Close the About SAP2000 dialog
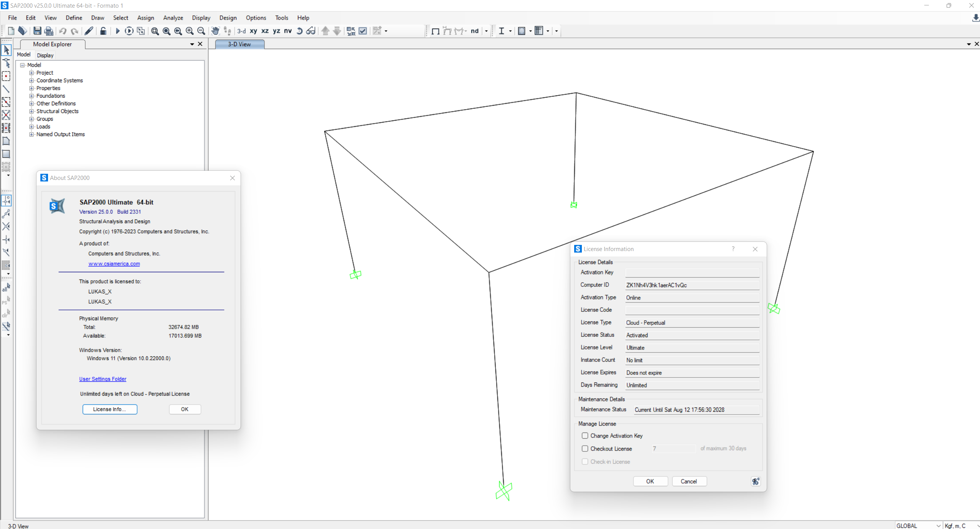Screen dimensions: 980x529 click(x=233, y=178)
